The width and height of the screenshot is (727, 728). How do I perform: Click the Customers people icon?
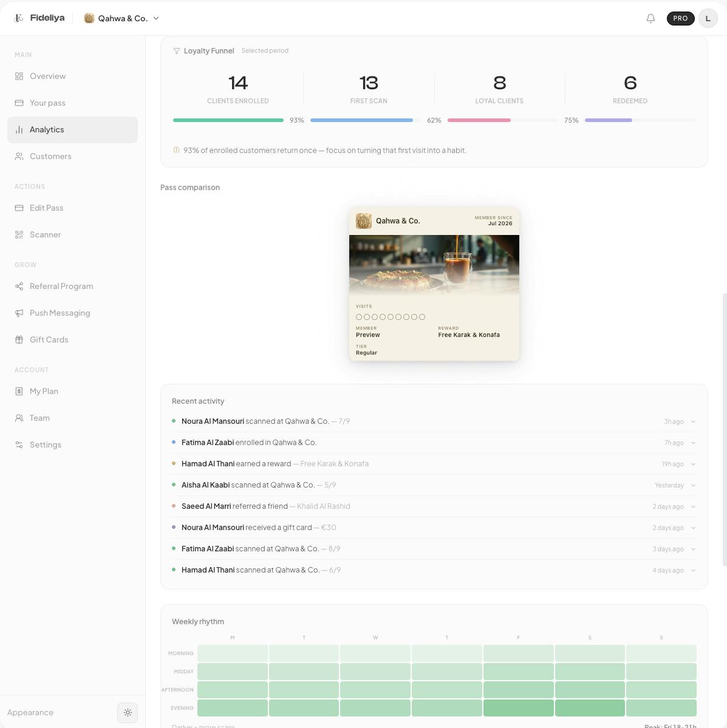(19, 156)
